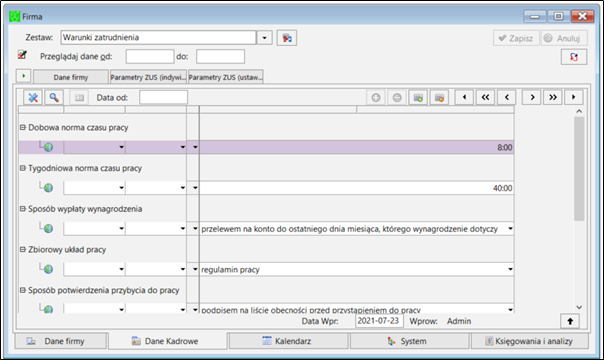Open first dropdown in highlighted Dobowa norma row

pyautogui.click(x=121, y=147)
